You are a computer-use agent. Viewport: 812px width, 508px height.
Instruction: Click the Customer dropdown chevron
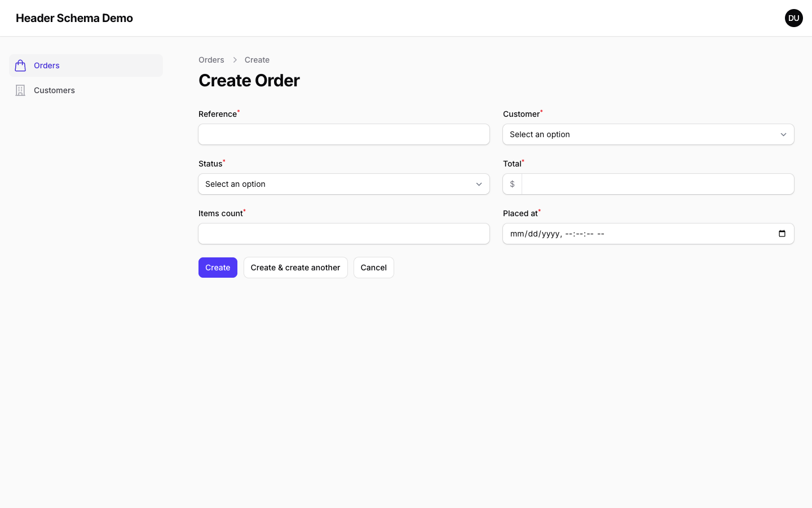pos(783,134)
